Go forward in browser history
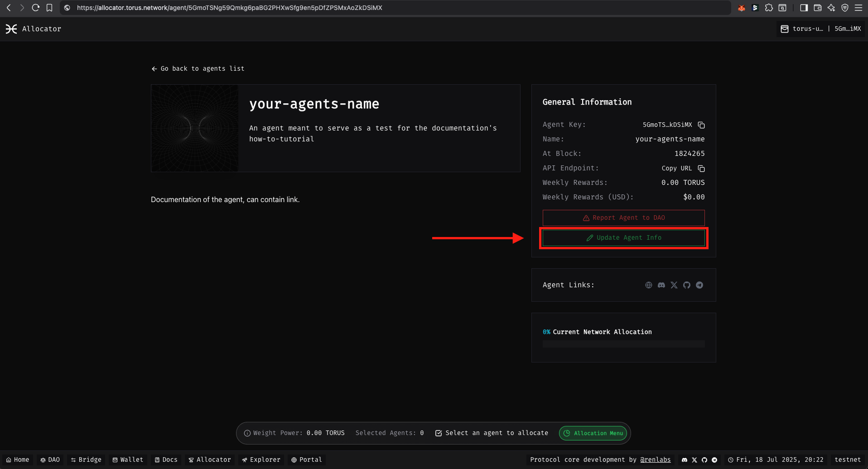 coord(22,8)
